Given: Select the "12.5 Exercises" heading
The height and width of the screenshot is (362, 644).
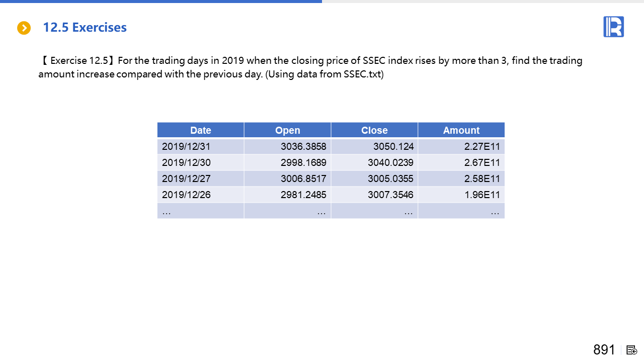Looking at the screenshot, I should 85,28.
